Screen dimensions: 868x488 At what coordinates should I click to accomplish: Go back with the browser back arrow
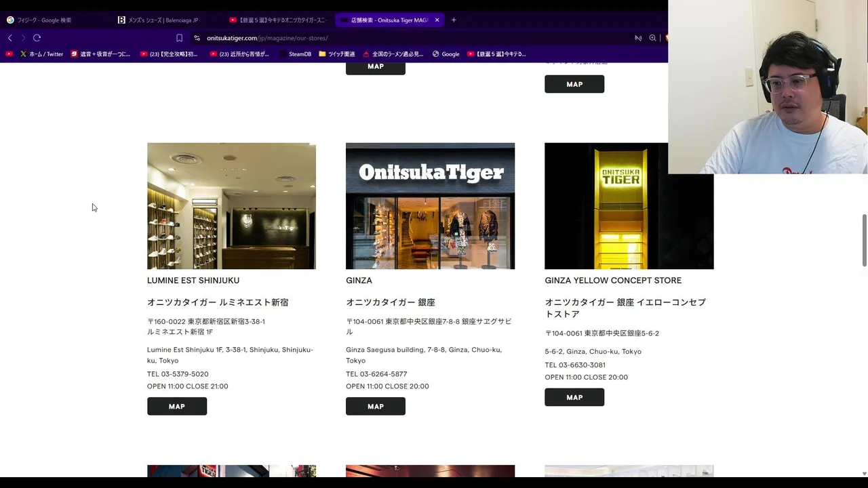point(10,38)
